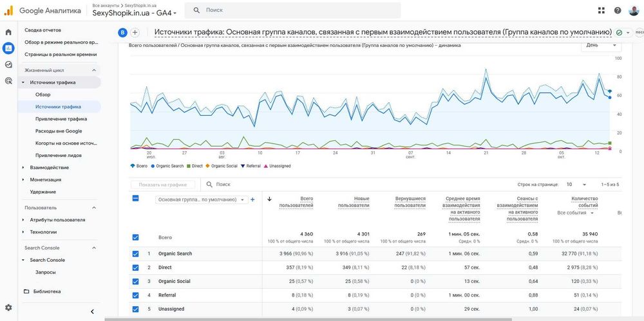
Task: Open Запросы under Search Console
Action: tap(46, 272)
